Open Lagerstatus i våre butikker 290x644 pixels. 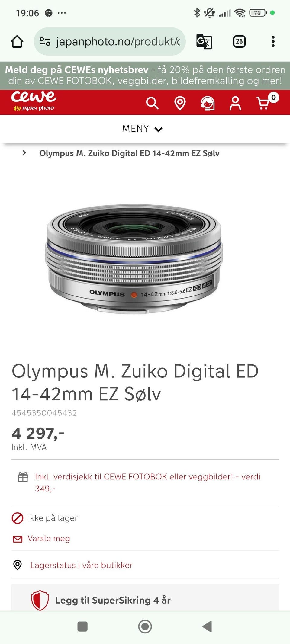(81, 565)
